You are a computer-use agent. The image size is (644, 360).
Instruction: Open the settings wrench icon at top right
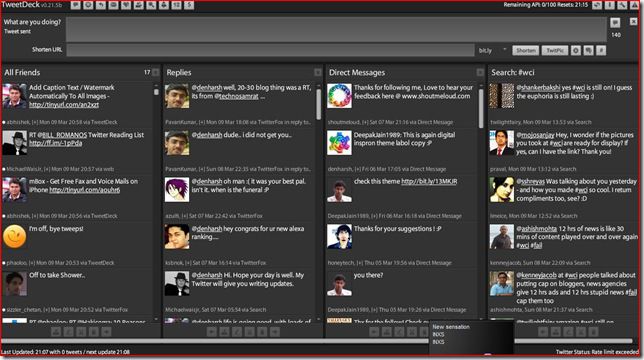(x=622, y=5)
